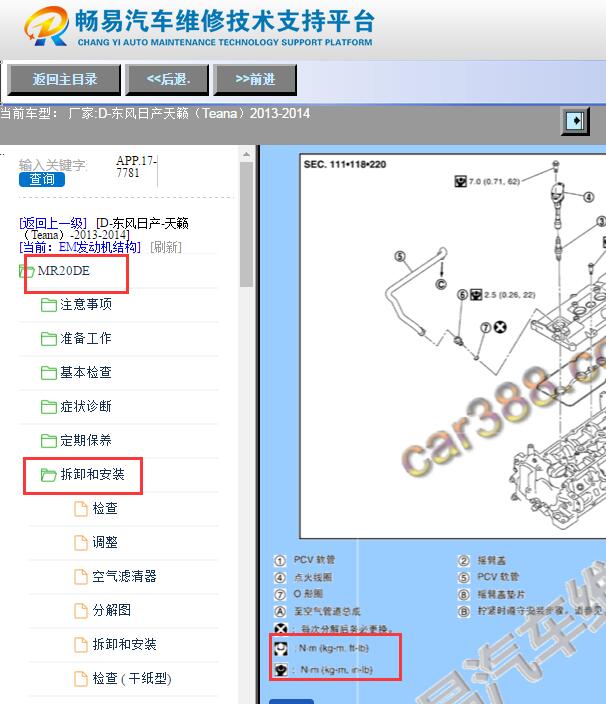This screenshot has width=606, height=704.
Task: Expand the 注意事项 folder
Action: (86, 304)
